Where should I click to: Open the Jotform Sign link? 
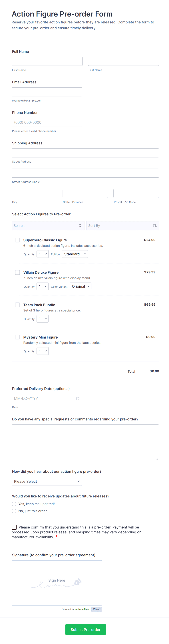pyautogui.click(x=82, y=609)
